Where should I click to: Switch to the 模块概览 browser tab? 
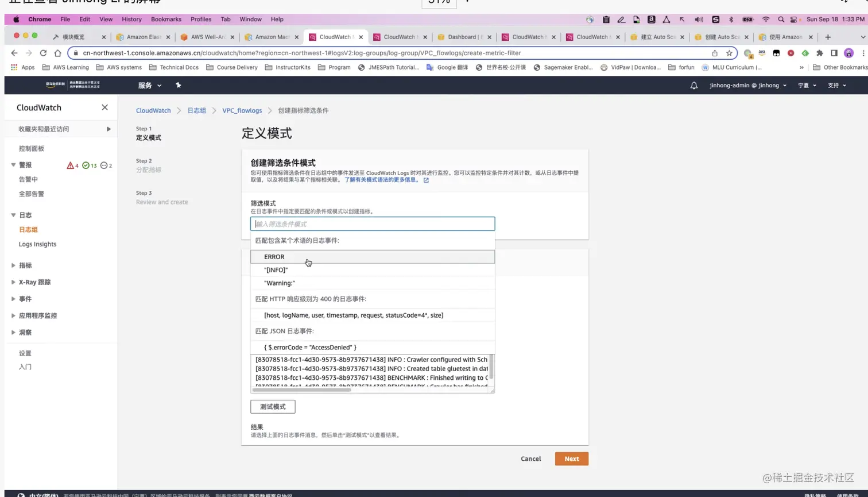[78, 37]
